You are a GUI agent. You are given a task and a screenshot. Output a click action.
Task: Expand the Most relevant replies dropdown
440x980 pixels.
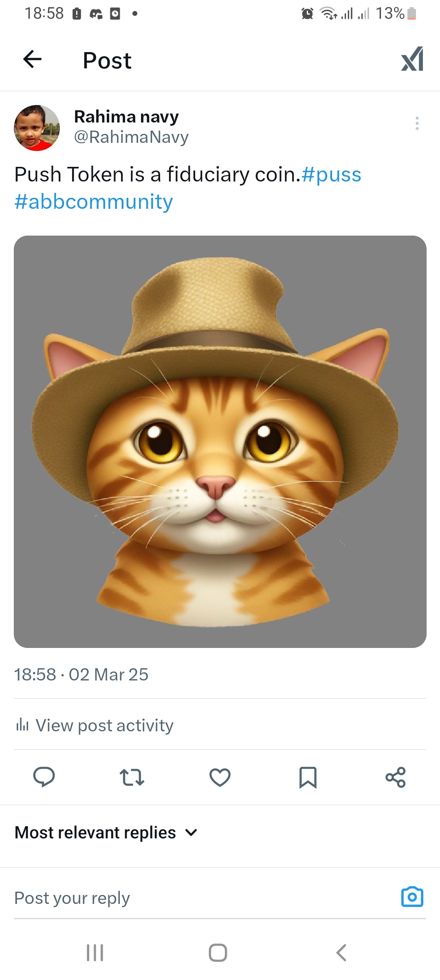pos(106,833)
